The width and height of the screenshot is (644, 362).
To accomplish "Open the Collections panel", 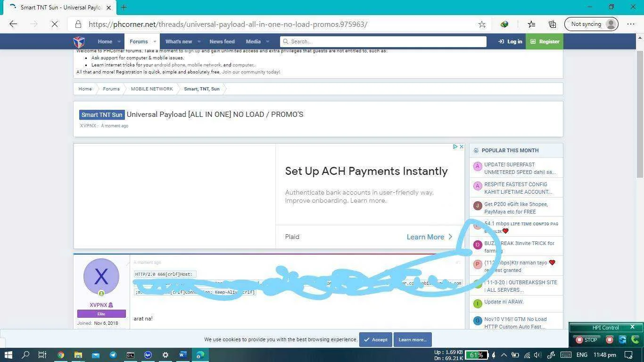I will 552,24.
